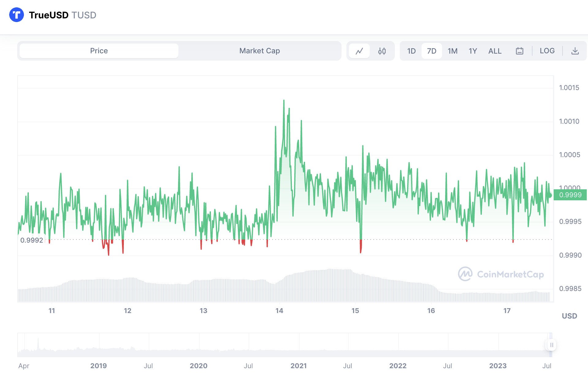
Task: Click the 17 date label on x-axis
Action: pos(507,311)
